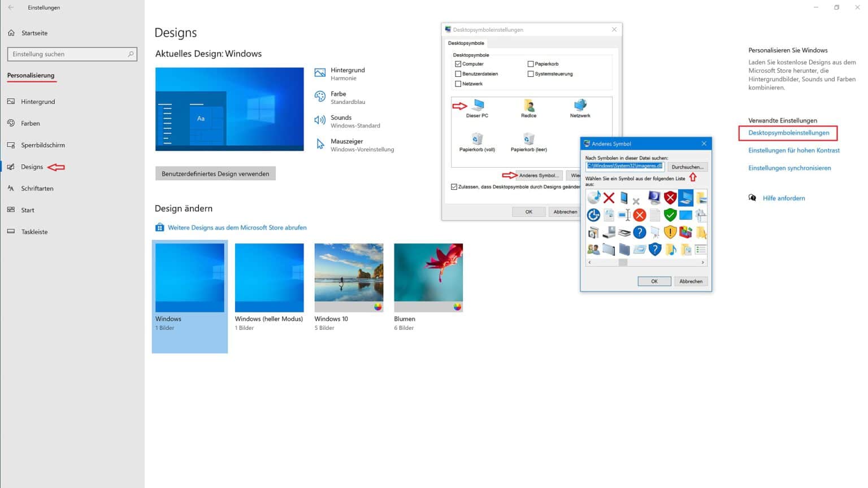The width and height of the screenshot is (868, 488).
Task: Select the Papierkorb (leer) icon
Action: [x=528, y=140]
